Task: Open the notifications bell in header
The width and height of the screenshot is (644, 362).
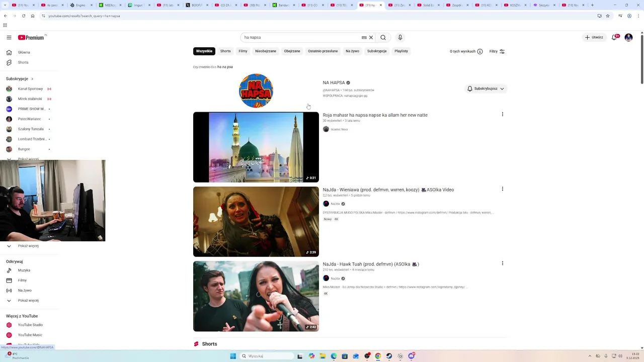Action: (614, 37)
